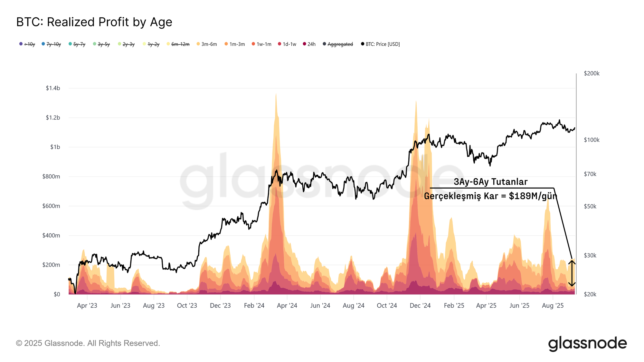
Task: Click the Glassnode copyright notice text
Action: (88, 343)
